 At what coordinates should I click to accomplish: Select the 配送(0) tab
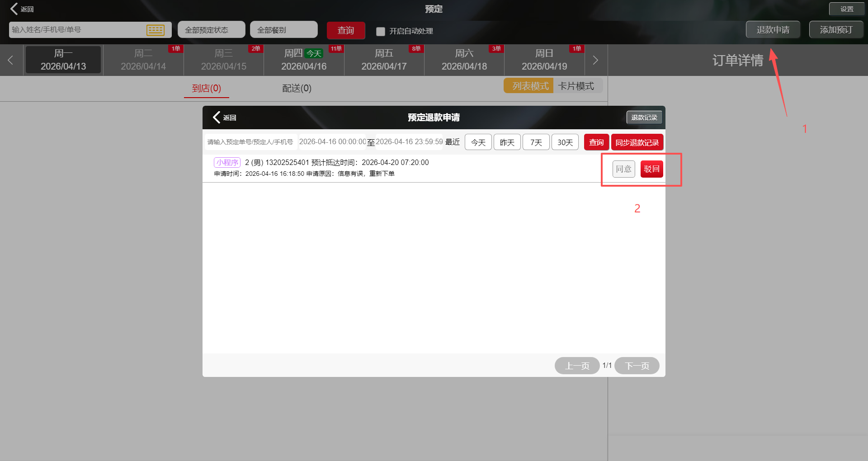pyautogui.click(x=297, y=88)
